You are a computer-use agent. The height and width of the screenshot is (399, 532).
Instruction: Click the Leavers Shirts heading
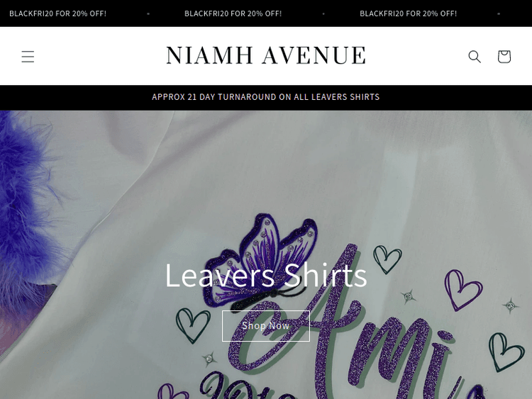point(266,275)
